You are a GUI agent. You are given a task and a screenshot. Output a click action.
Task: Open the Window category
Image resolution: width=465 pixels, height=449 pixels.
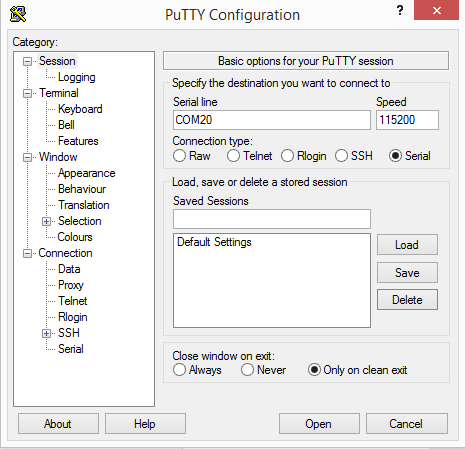coord(58,157)
